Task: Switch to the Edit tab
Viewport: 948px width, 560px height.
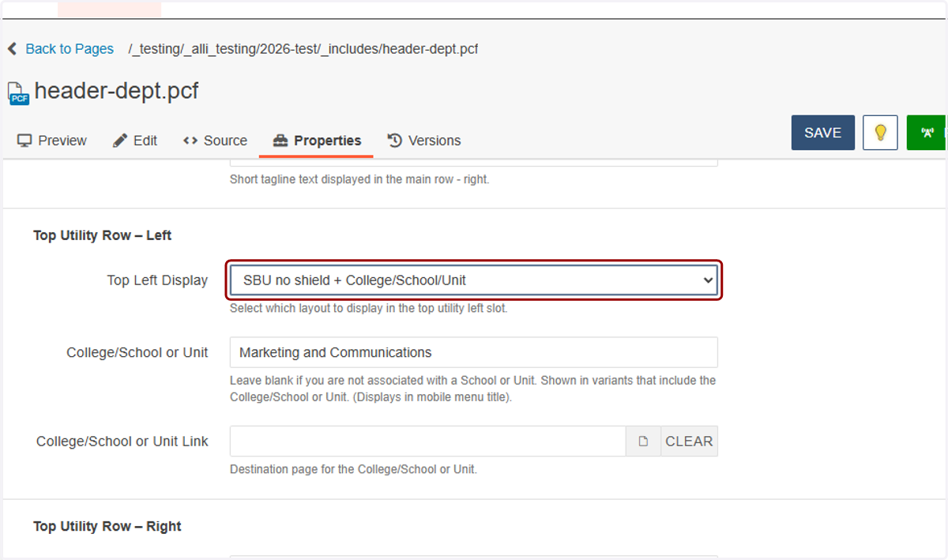Action: 135,141
